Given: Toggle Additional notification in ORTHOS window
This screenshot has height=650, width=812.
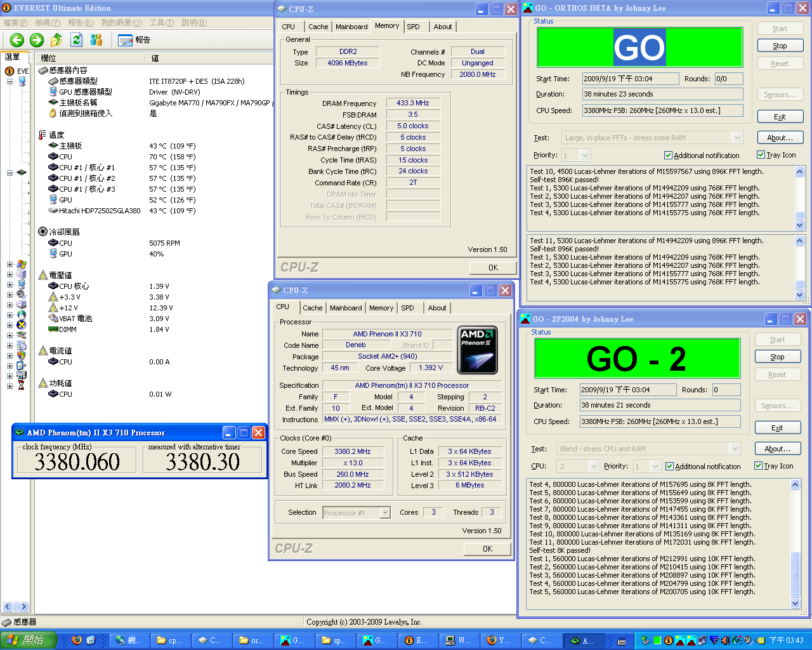Looking at the screenshot, I should click(668, 156).
